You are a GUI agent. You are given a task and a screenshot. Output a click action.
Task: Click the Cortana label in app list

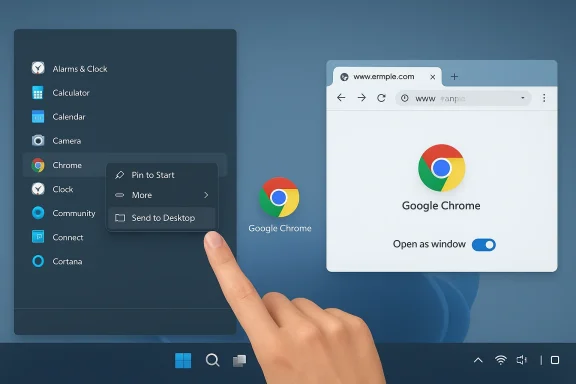67,261
